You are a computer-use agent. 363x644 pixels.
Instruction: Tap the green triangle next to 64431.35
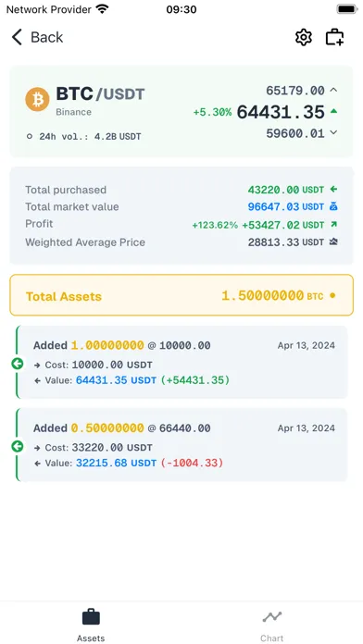tap(333, 111)
